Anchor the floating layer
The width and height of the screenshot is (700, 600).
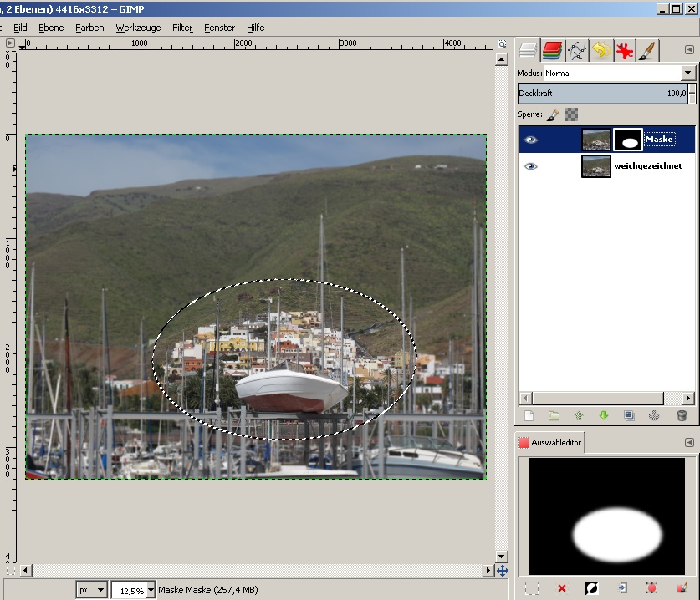656,415
